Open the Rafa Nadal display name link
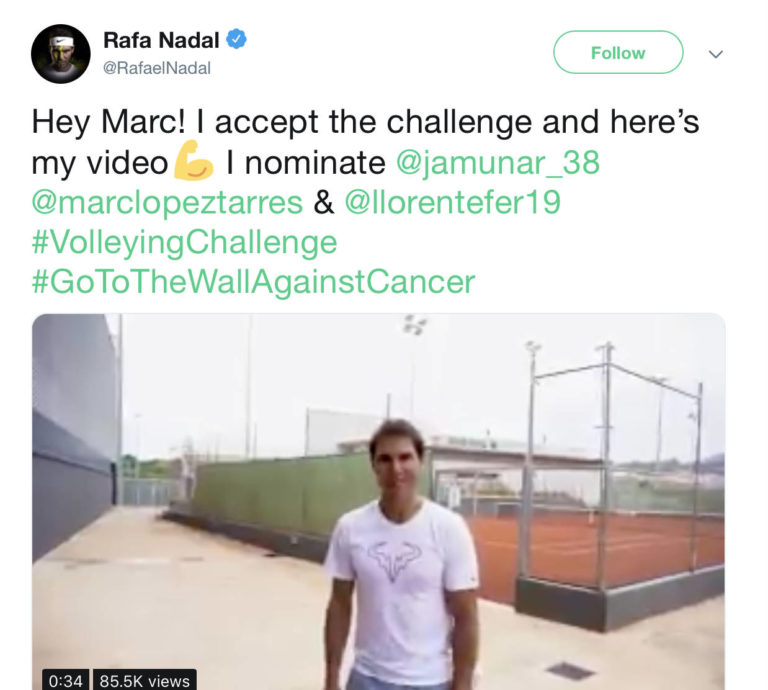768x690 pixels. click(162, 41)
